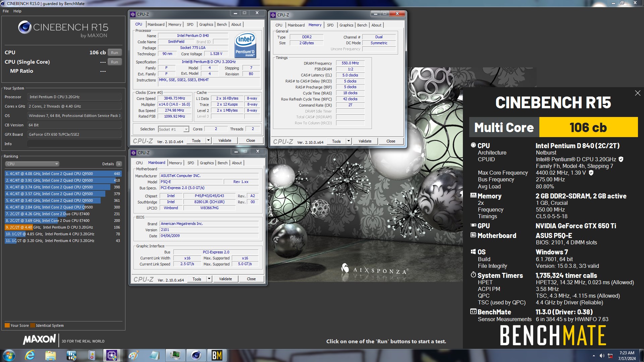Click the Processor name field in Cinebench
The image size is (644, 362).
[74, 97]
